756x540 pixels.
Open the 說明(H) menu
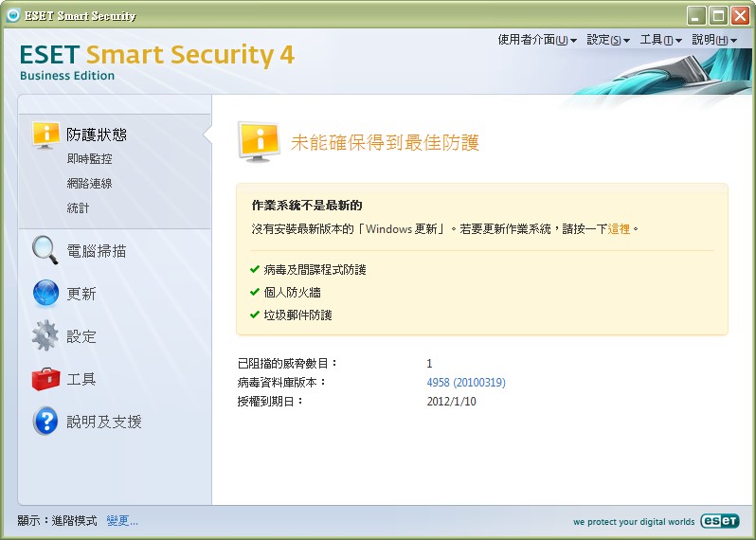713,40
